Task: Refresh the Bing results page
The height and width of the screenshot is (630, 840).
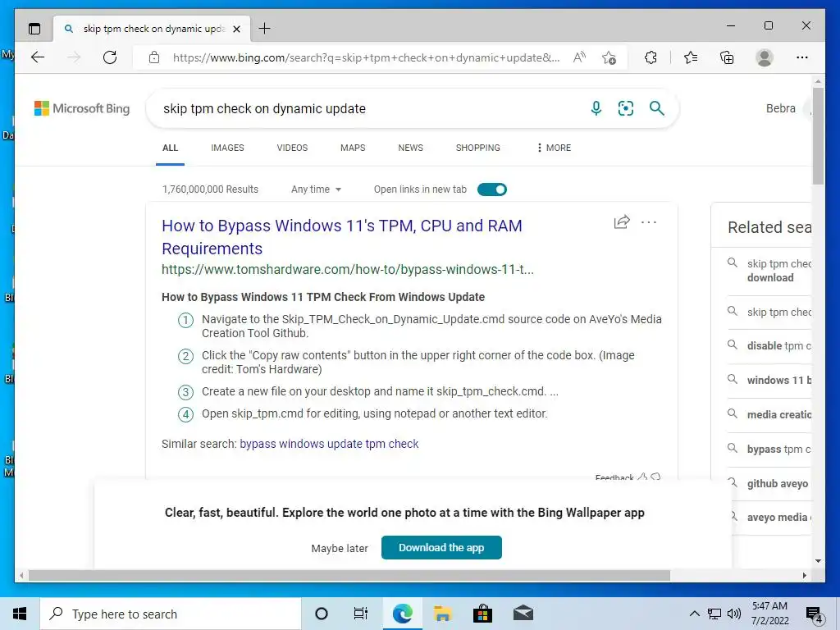Action: coord(110,57)
